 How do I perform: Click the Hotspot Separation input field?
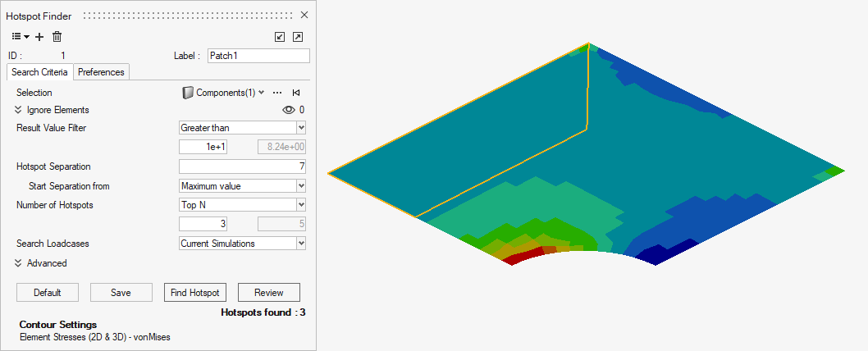coord(242,166)
